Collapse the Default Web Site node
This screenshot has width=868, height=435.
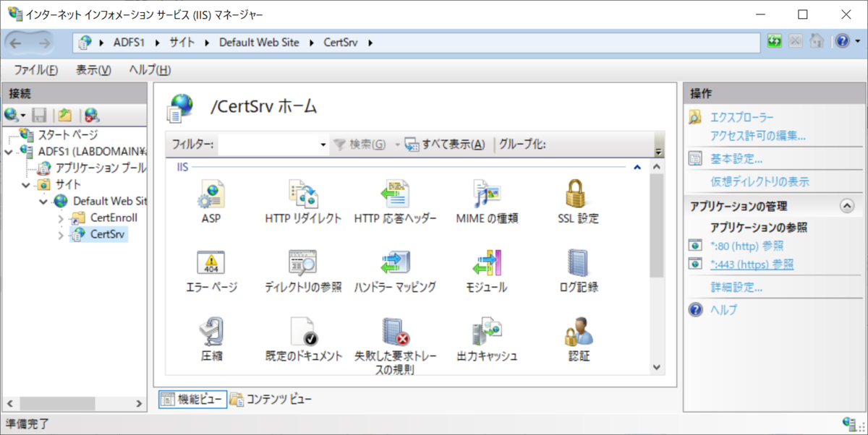pos(43,201)
